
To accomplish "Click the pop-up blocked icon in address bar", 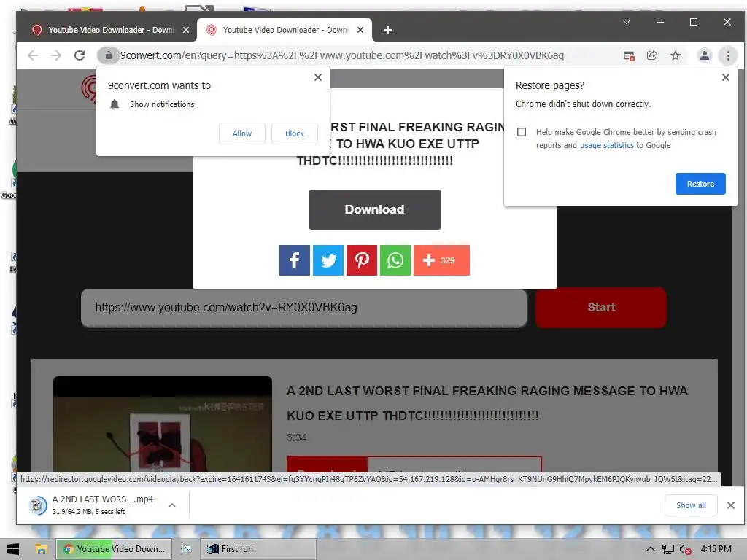I will pyautogui.click(x=629, y=55).
